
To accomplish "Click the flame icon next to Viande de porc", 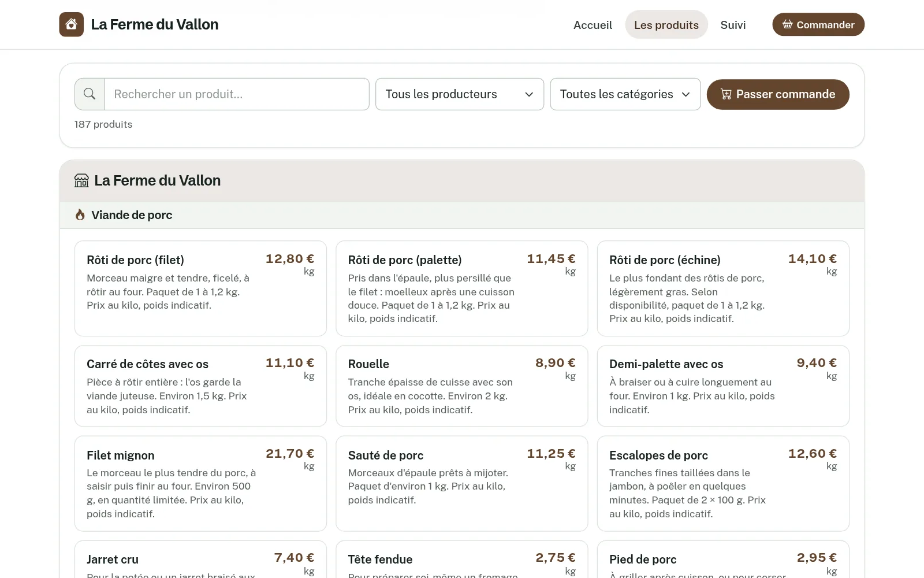I will (80, 215).
